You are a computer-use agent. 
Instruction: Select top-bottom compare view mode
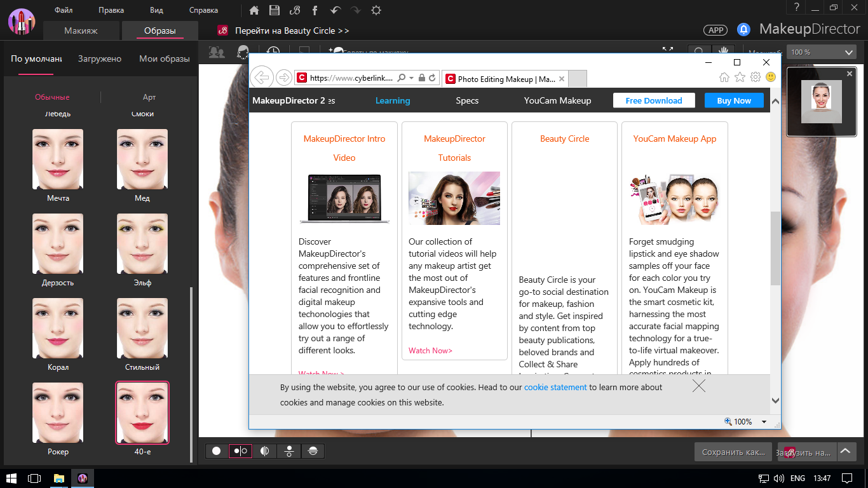point(288,451)
